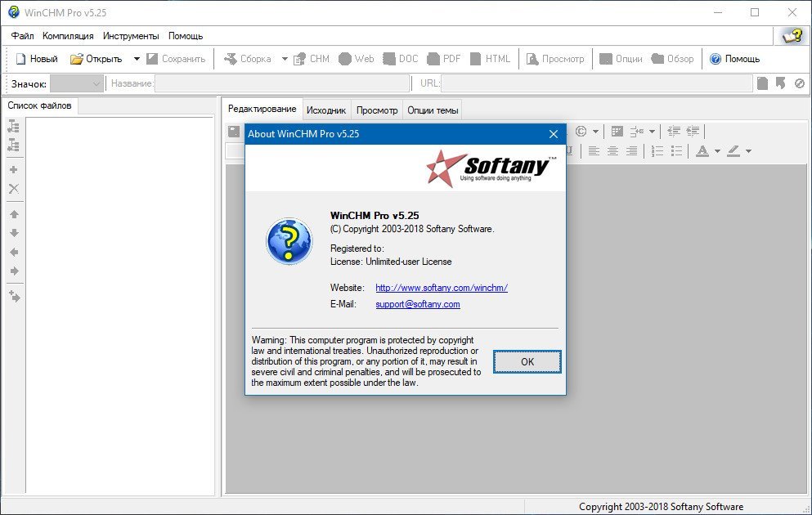This screenshot has width=812, height=515.
Task: Click the bulleted list icon
Action: click(x=676, y=151)
